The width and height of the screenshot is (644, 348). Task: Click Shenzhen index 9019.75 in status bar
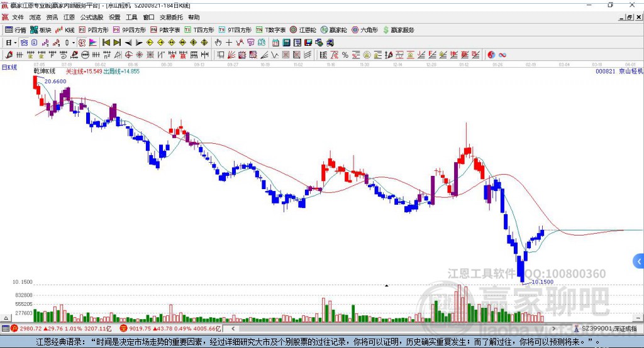coord(140,329)
